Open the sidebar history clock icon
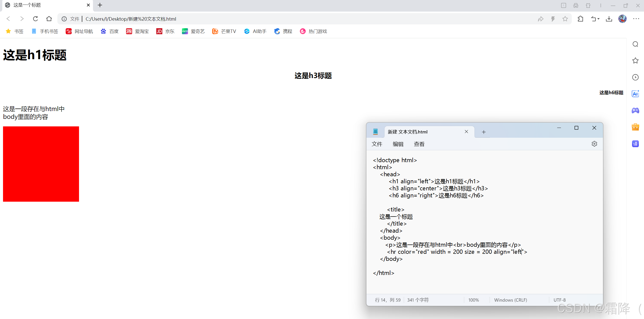The image size is (644, 319). 635,77
